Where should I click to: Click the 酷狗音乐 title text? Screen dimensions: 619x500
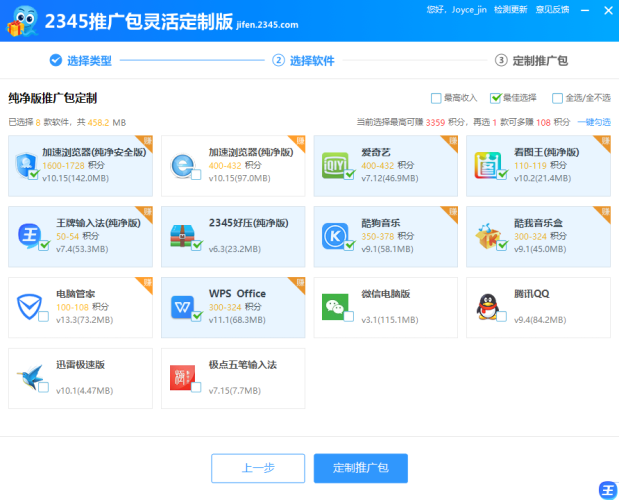pos(381,223)
